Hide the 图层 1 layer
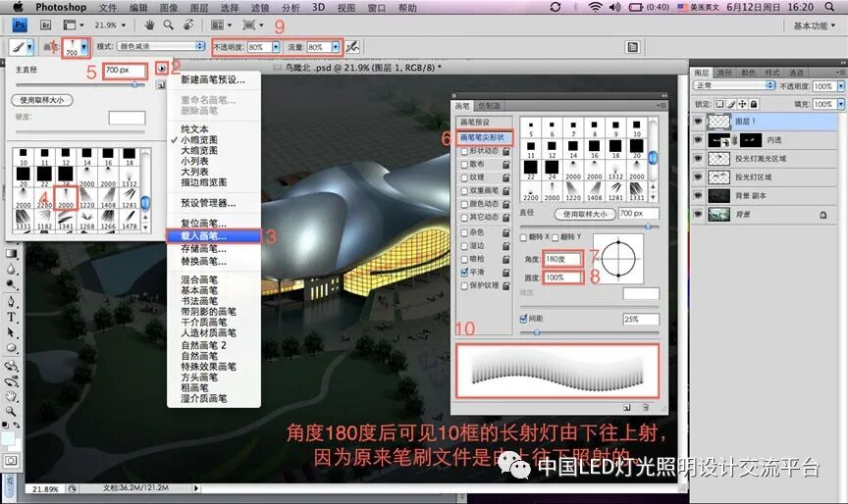 coord(698,121)
